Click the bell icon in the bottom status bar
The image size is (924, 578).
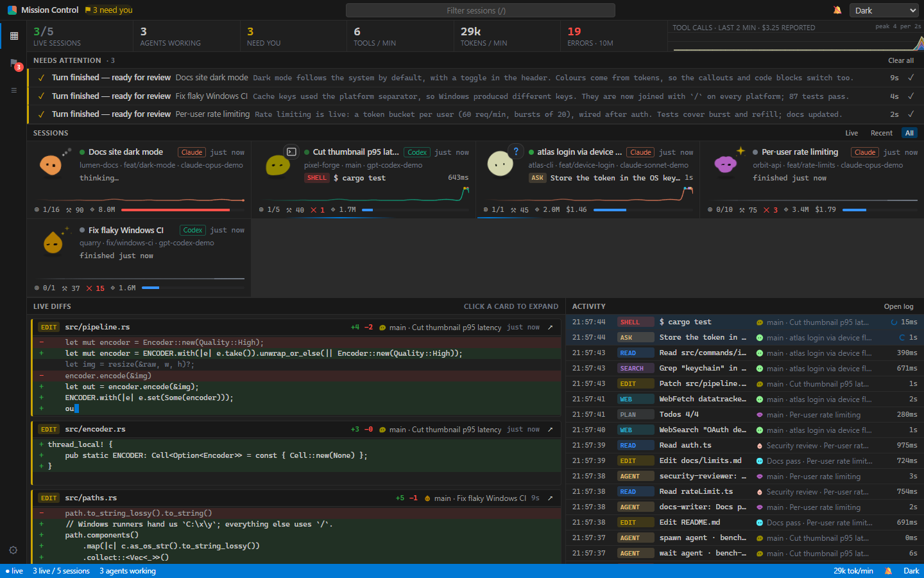point(888,571)
